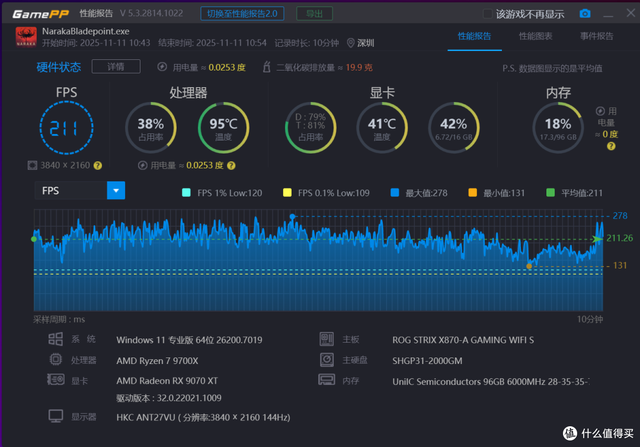Screen dimensions: 640x447
Task: Click the monitor icon beside 显示器
Action: (56, 416)
